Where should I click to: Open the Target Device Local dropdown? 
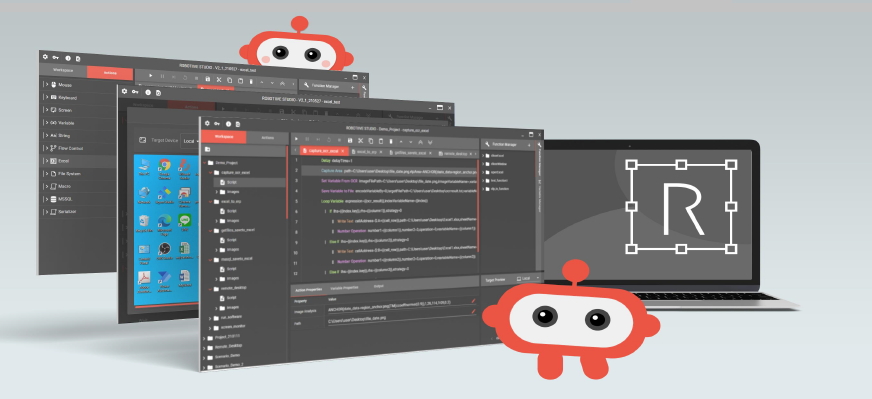coord(191,141)
